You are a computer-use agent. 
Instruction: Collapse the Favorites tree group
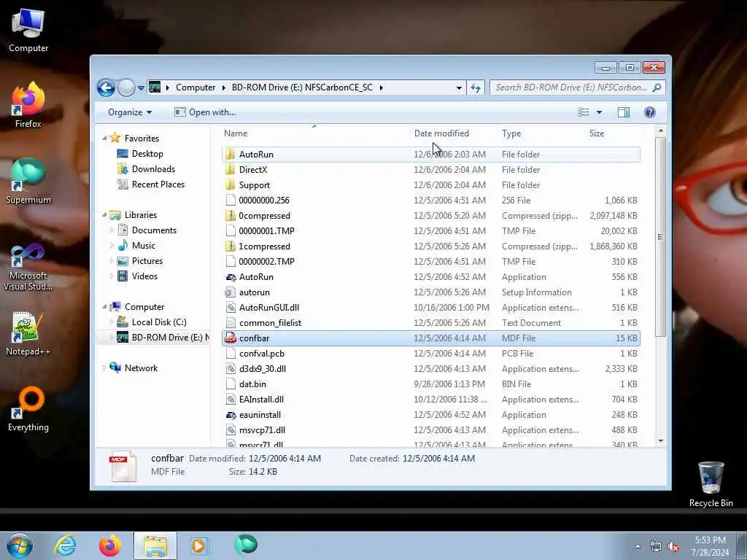[x=104, y=138]
